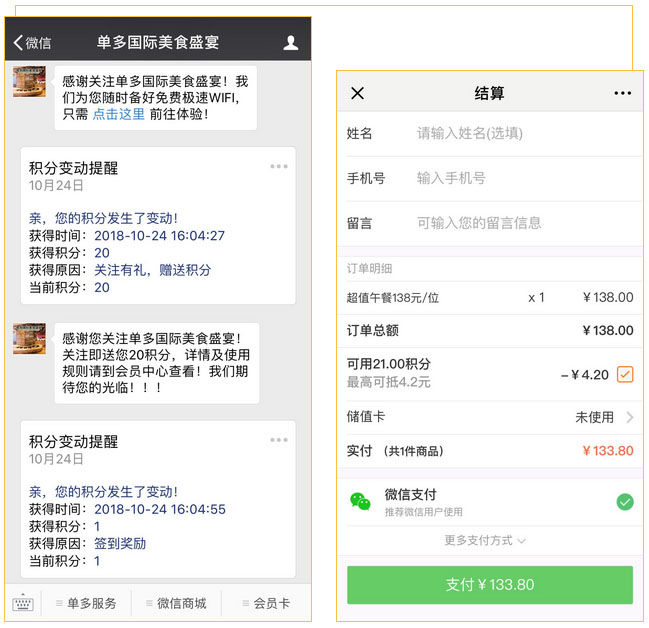This screenshot has width=649, height=628.
Task: Open the 储值卡 stored-value card chevron
Action: point(629,417)
